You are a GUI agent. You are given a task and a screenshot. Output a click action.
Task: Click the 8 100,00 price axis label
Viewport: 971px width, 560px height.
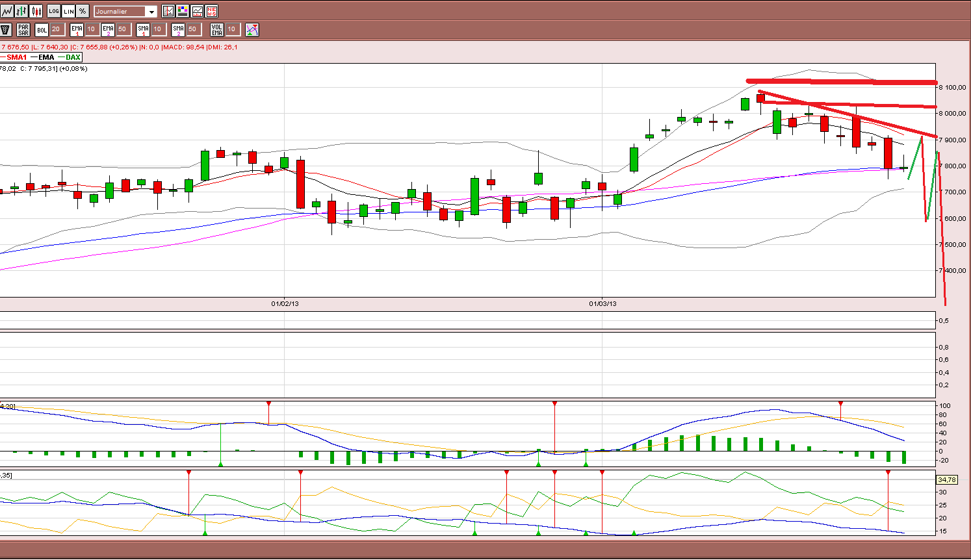(952, 87)
